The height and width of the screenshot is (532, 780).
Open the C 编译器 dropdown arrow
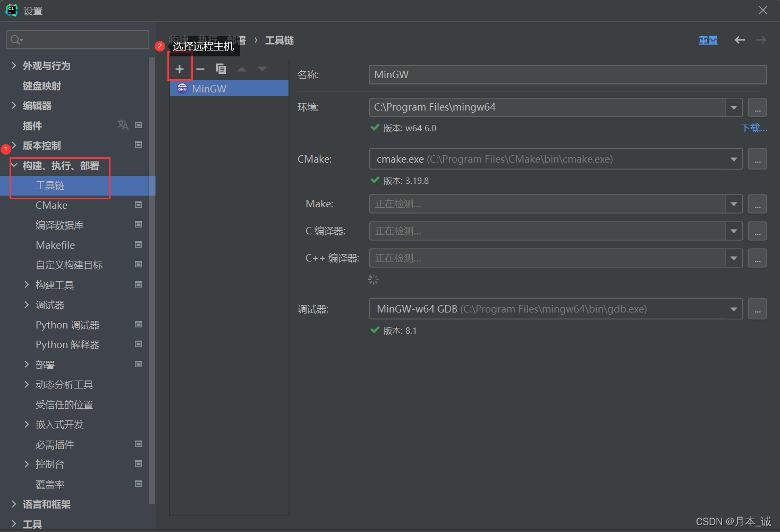pyautogui.click(x=734, y=231)
